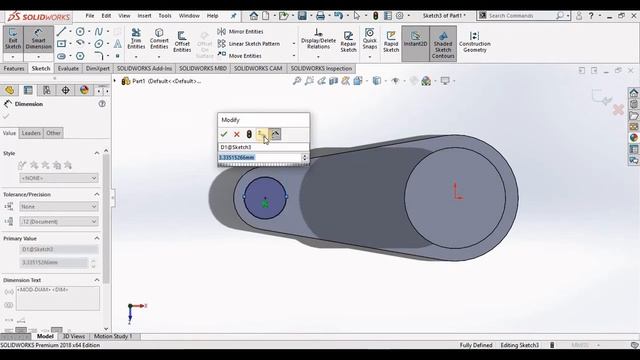Cancel Modify dialog with red X
Image resolution: width=640 pixels, height=360 pixels.
236,134
